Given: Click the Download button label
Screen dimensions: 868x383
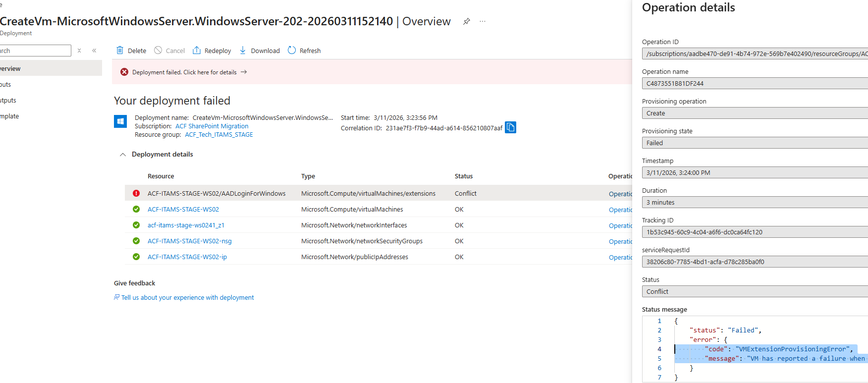Looking at the screenshot, I should (265, 51).
